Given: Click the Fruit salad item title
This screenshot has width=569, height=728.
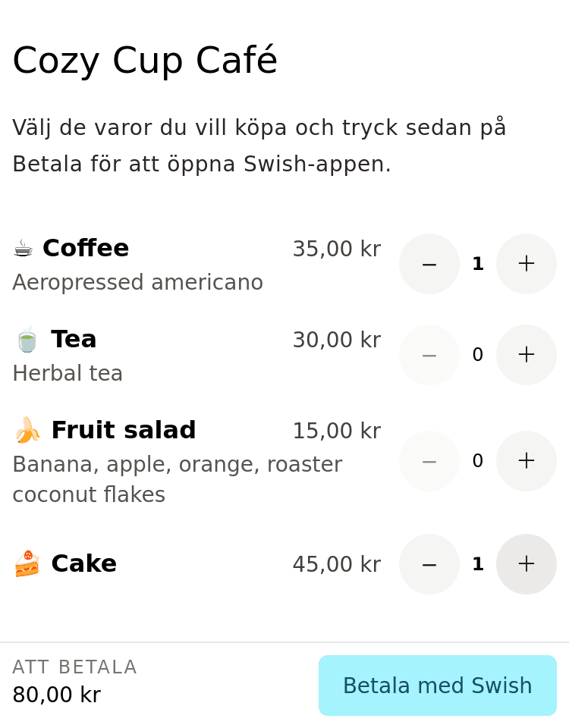Looking at the screenshot, I should coord(123,431).
